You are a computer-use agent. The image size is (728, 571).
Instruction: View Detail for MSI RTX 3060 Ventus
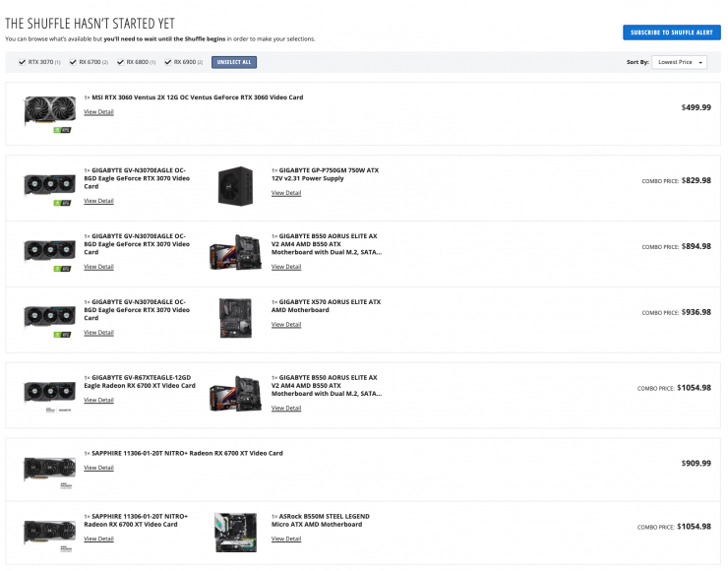point(98,112)
